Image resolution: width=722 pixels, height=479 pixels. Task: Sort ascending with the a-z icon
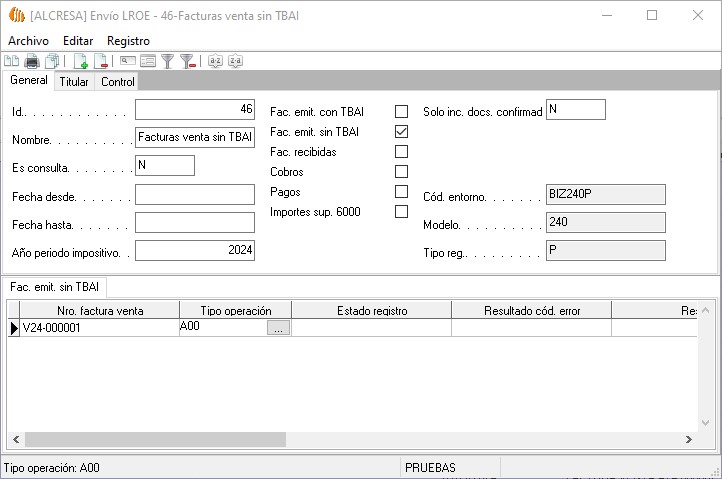[x=215, y=61]
